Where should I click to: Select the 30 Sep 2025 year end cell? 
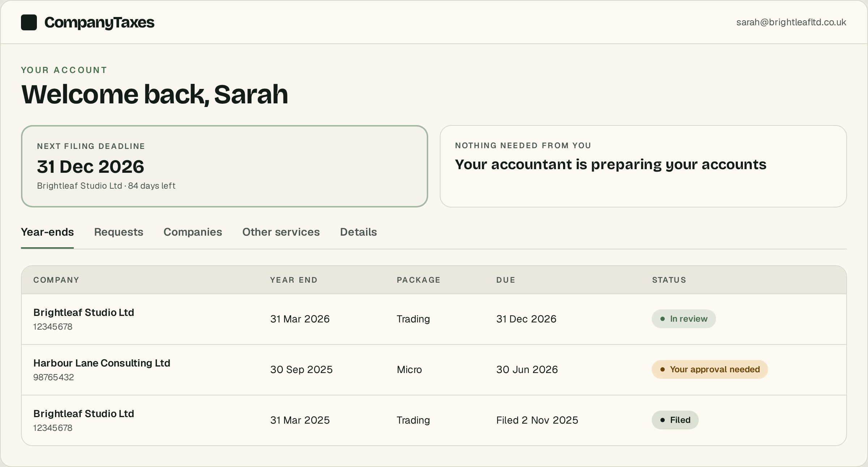(301, 369)
